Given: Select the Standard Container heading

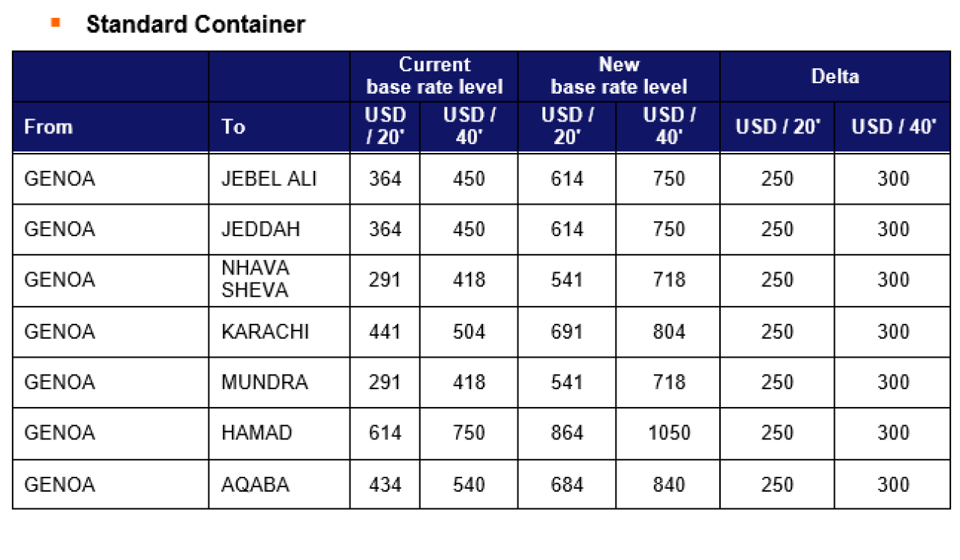Looking at the screenshot, I should (x=196, y=24).
